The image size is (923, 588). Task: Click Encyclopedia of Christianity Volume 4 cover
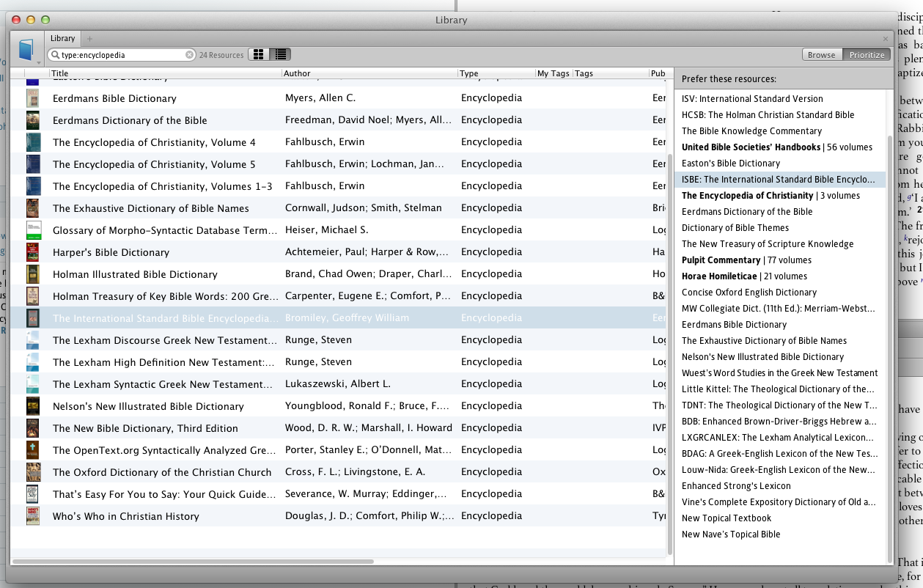(33, 142)
